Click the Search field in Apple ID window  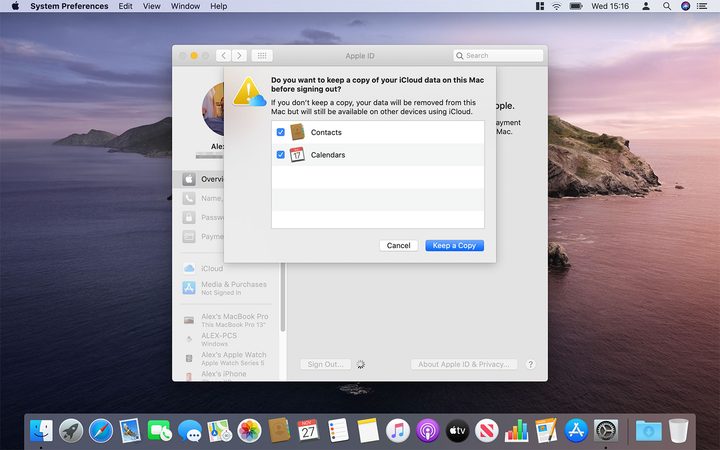(x=498, y=56)
